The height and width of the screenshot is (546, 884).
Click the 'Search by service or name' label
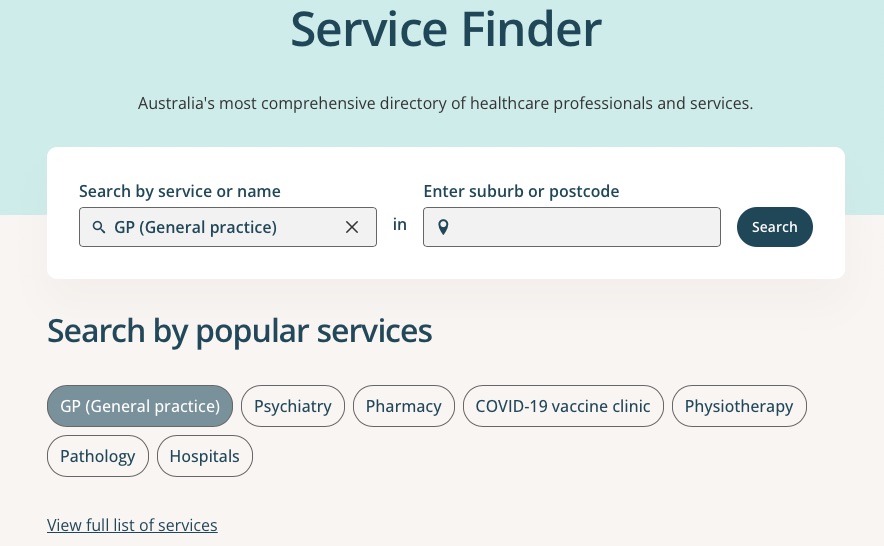pyautogui.click(x=180, y=191)
